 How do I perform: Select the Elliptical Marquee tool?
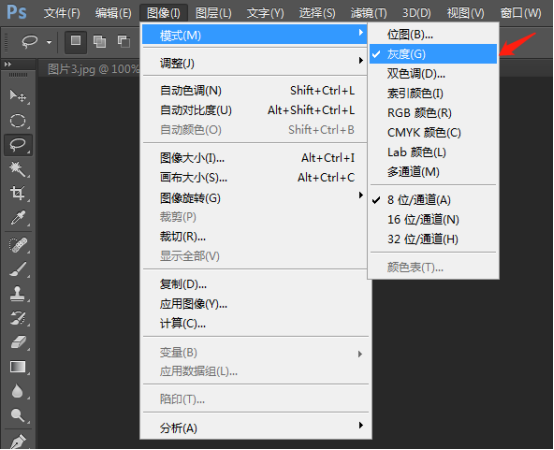18,120
